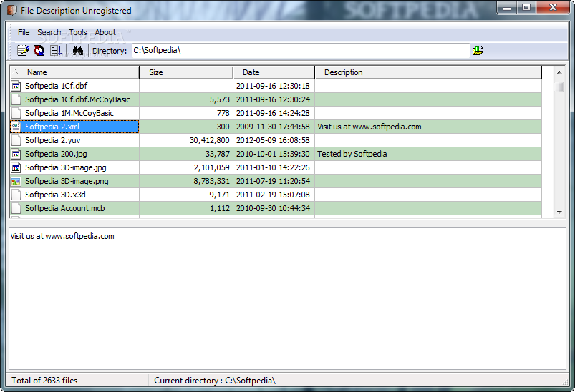Sort list by the Date column header

(x=274, y=72)
